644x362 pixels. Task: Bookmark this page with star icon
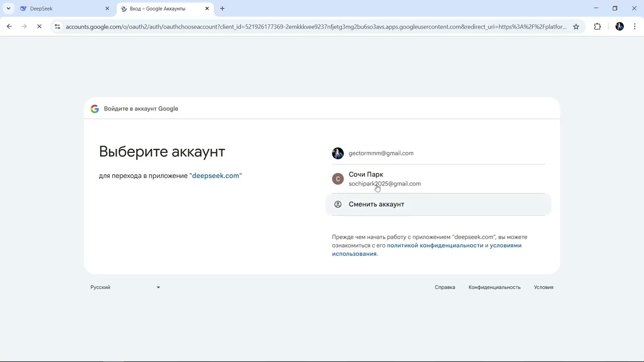click(576, 27)
